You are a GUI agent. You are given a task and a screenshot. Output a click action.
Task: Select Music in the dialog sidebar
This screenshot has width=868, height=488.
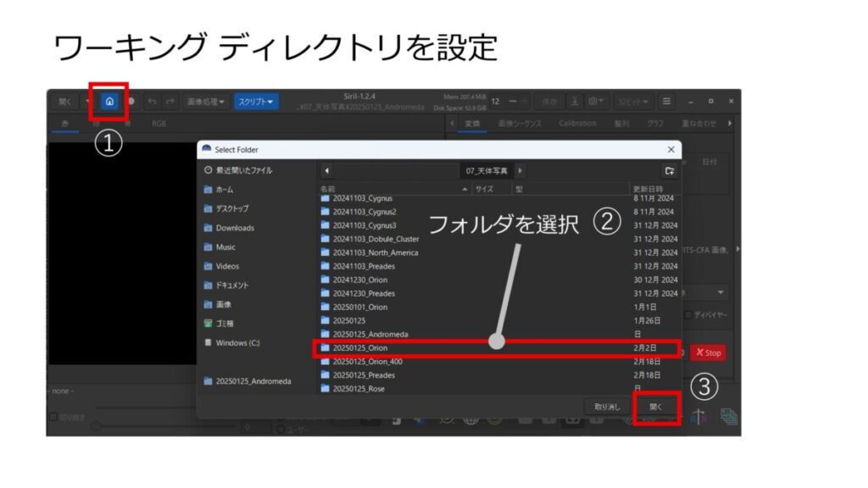pyautogui.click(x=220, y=247)
